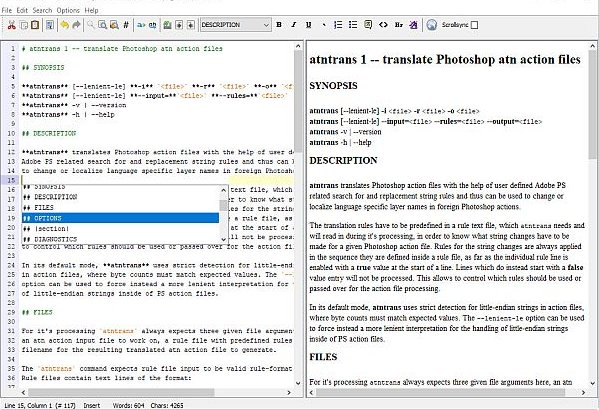599x410 pixels.
Task: Click the faded magnifier Find icon
Action: tap(91, 25)
